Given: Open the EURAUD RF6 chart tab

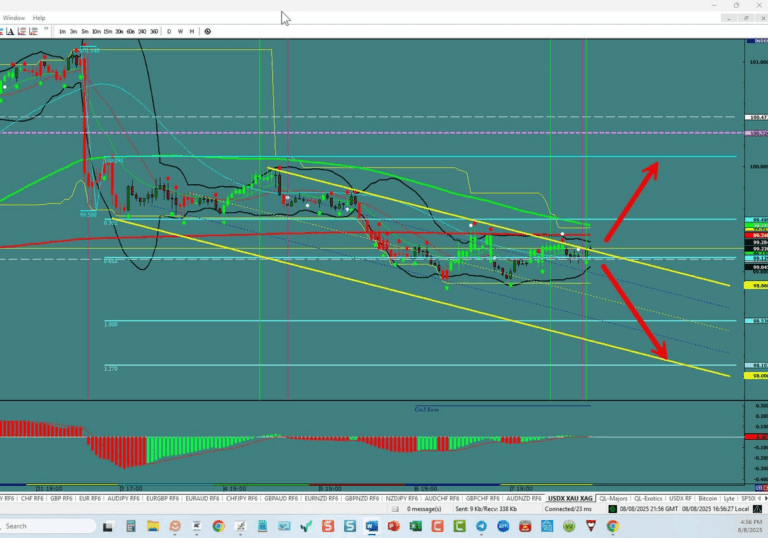Looking at the screenshot, I should tap(202, 498).
